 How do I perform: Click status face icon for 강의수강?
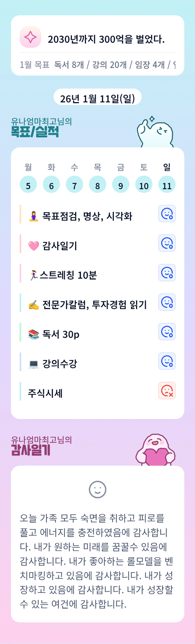click(167, 361)
